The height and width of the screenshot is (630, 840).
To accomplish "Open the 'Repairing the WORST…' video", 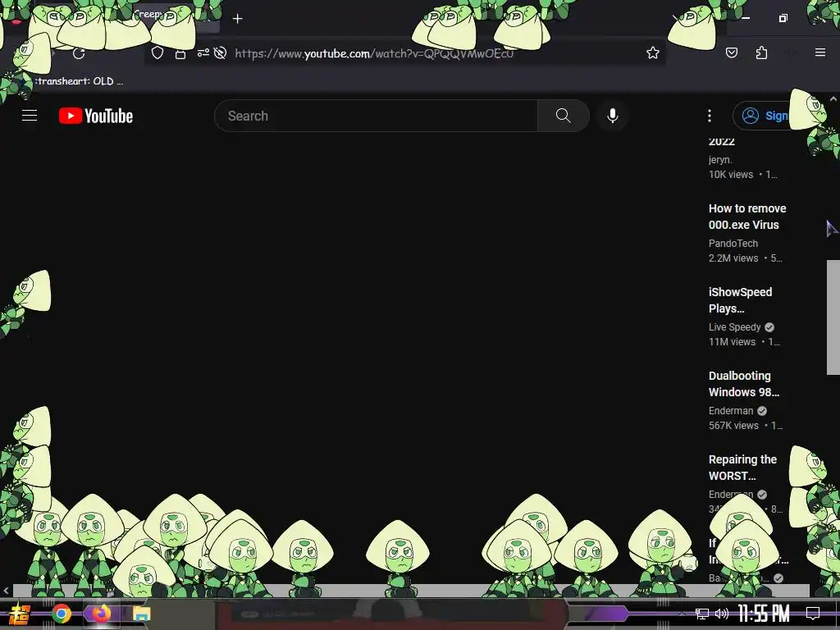I will [x=742, y=467].
